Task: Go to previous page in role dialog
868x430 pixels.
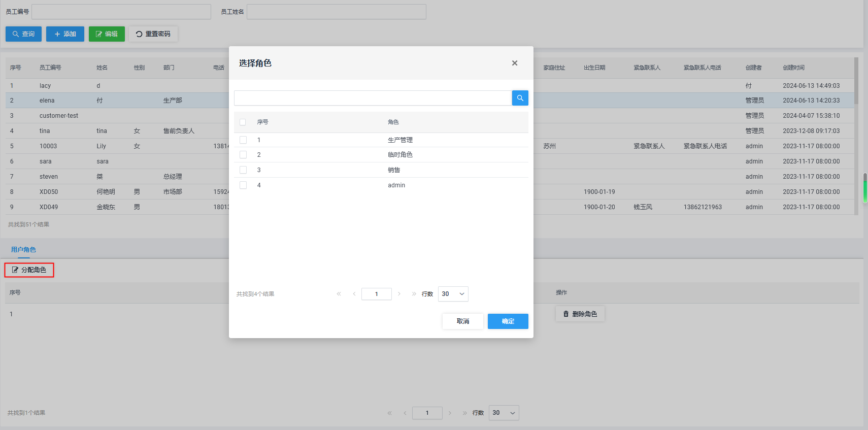Action: (x=354, y=294)
